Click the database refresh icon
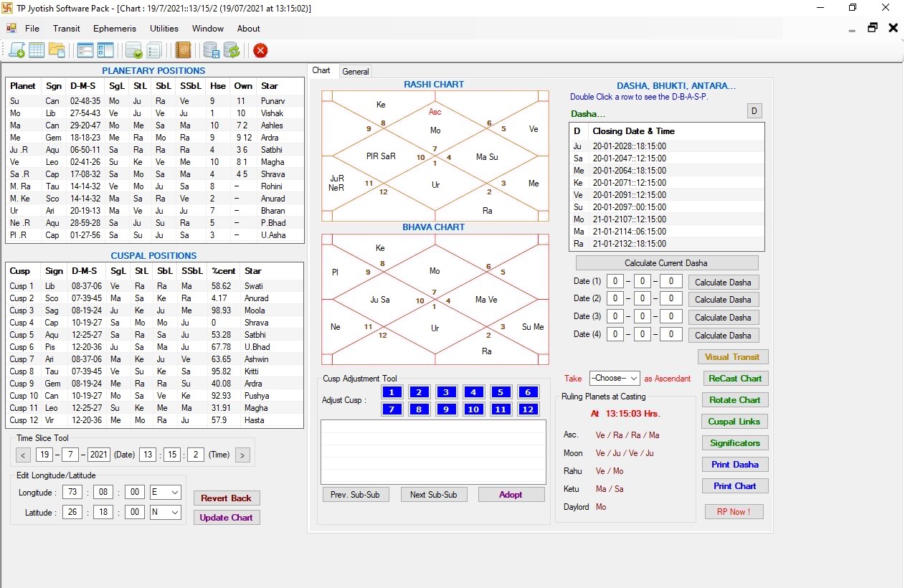Viewport: 905px width, 588px height. coord(231,50)
